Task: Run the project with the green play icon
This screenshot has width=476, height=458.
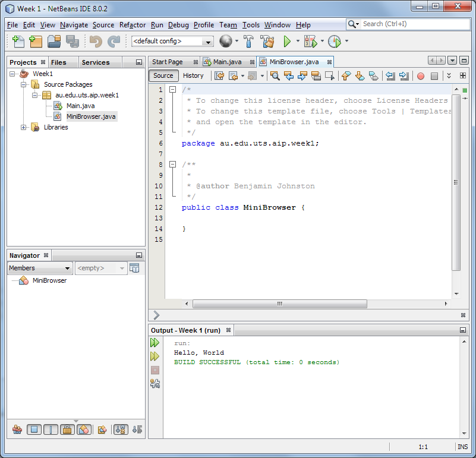Action: pos(288,41)
